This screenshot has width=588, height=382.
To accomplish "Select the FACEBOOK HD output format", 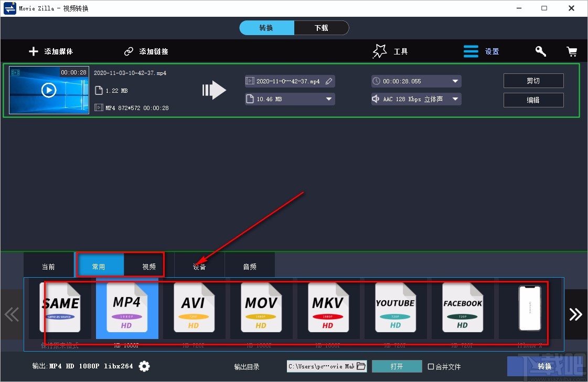I will pos(462,309).
